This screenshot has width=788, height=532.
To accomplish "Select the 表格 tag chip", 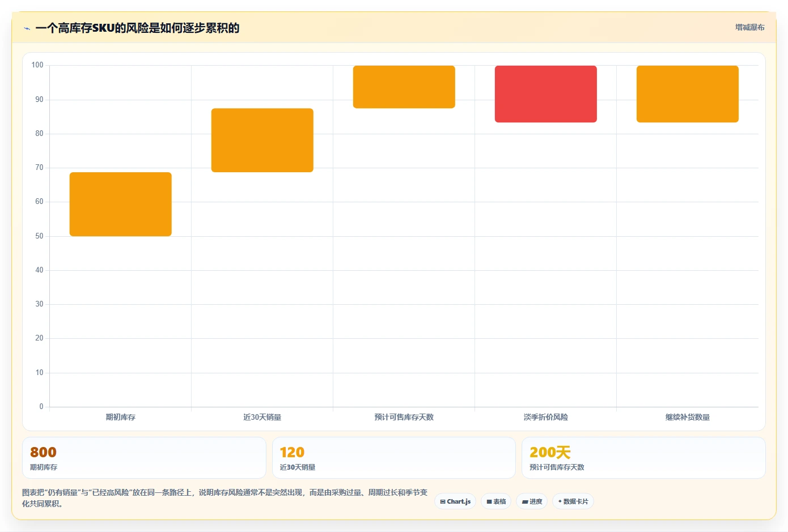I will coord(496,501).
